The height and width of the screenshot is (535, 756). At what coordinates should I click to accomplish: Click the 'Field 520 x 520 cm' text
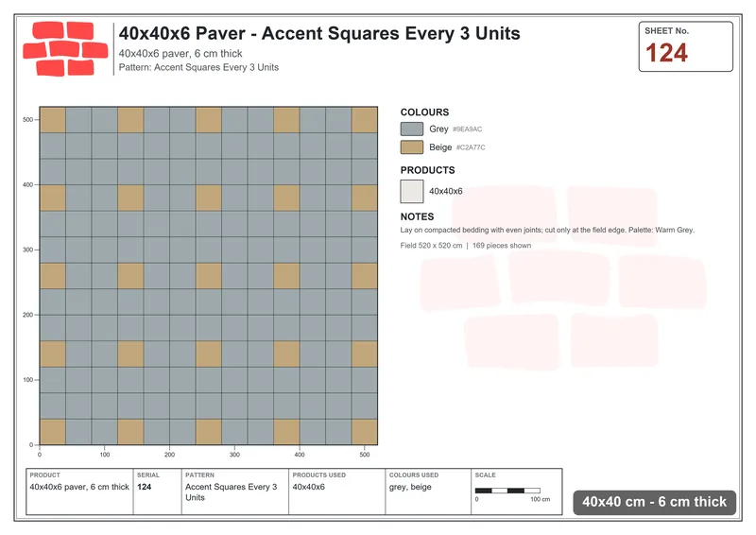431,246
